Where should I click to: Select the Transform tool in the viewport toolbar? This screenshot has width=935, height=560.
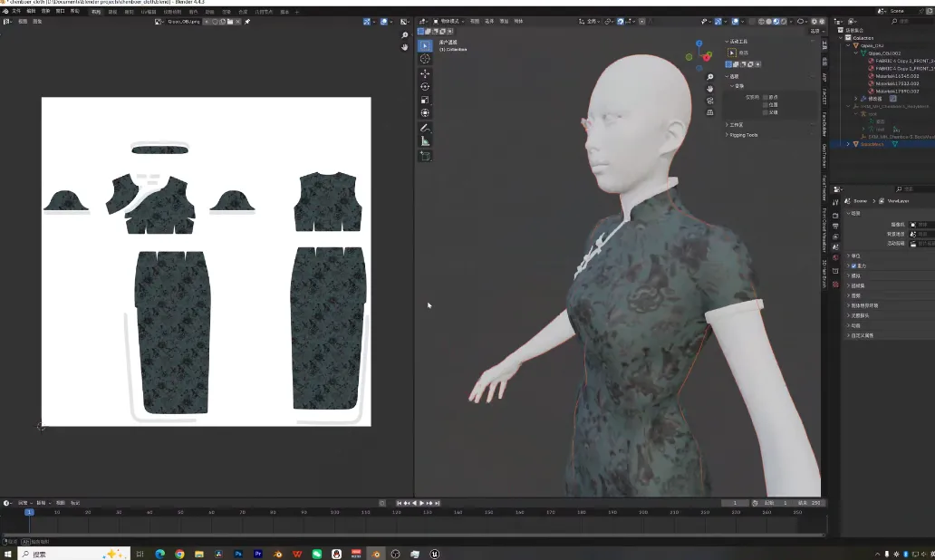(425, 112)
